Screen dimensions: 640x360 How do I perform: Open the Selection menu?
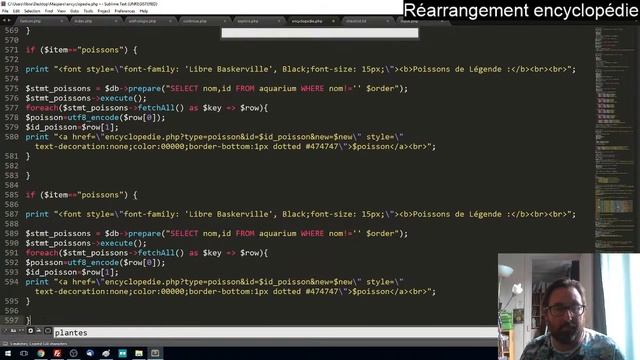click(32, 11)
